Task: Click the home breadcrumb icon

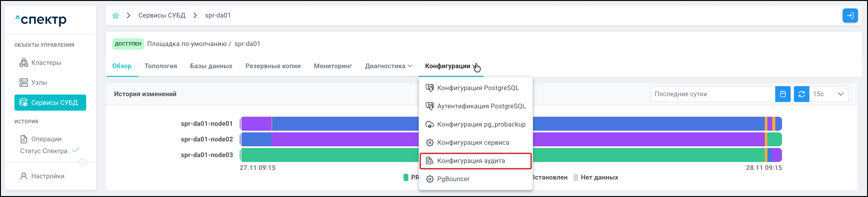Action: 116,15
